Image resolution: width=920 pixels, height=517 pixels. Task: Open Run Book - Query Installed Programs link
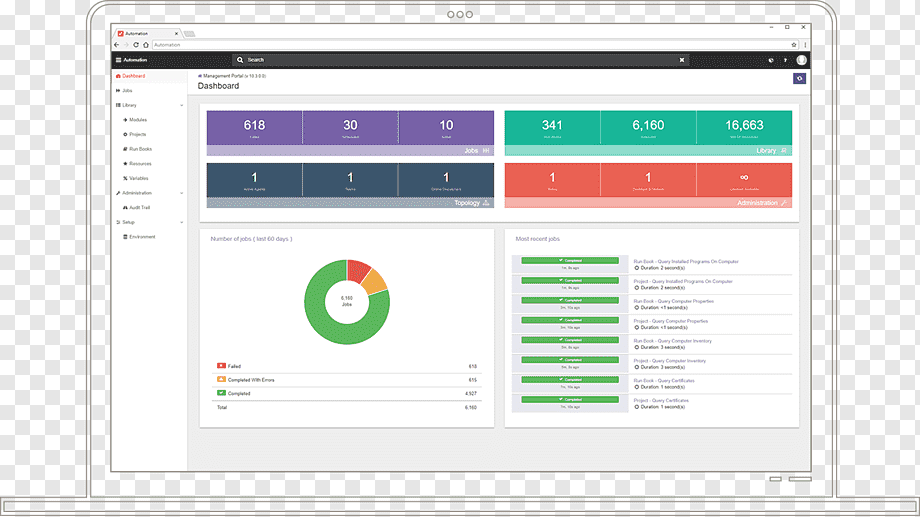pyautogui.click(x=686, y=262)
